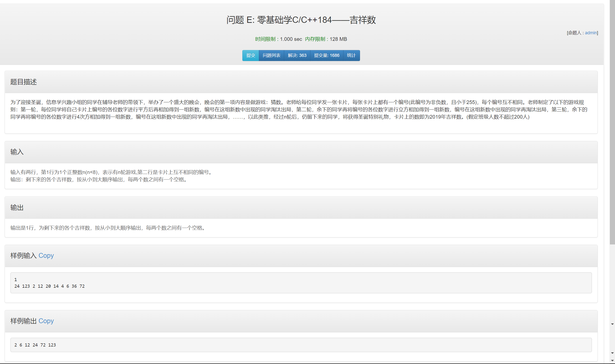Click inside the sample output code box

[x=301, y=345]
